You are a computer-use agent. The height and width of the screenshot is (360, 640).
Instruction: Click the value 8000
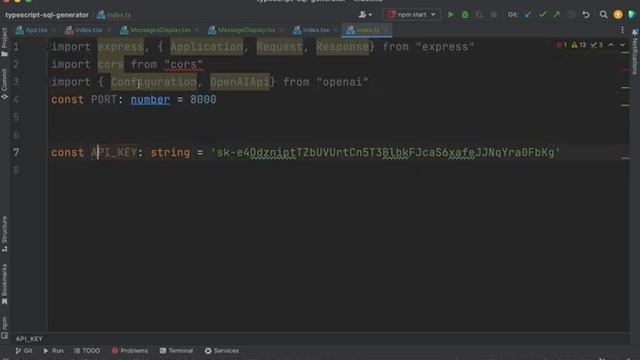(203, 100)
